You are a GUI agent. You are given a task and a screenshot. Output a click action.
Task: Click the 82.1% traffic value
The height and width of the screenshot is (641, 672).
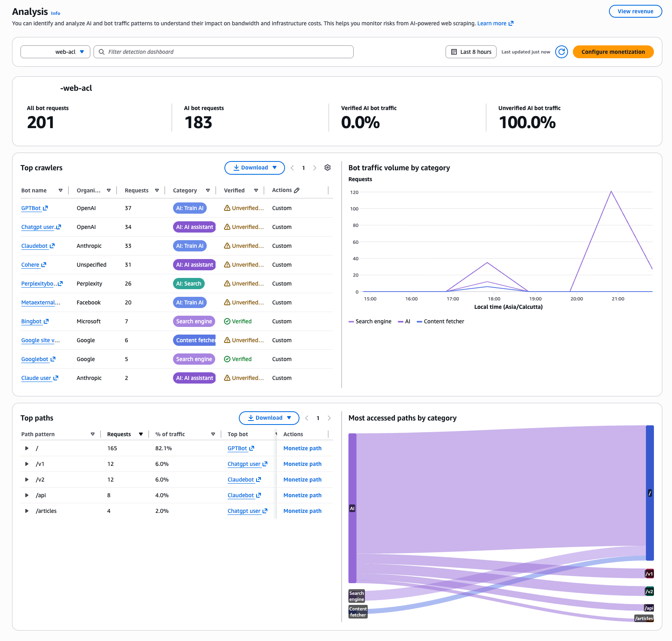(x=163, y=448)
